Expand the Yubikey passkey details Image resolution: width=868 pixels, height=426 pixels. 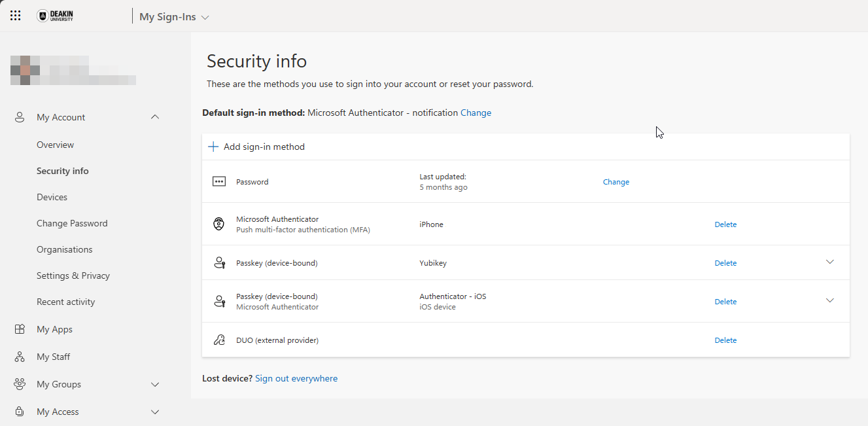(x=830, y=262)
